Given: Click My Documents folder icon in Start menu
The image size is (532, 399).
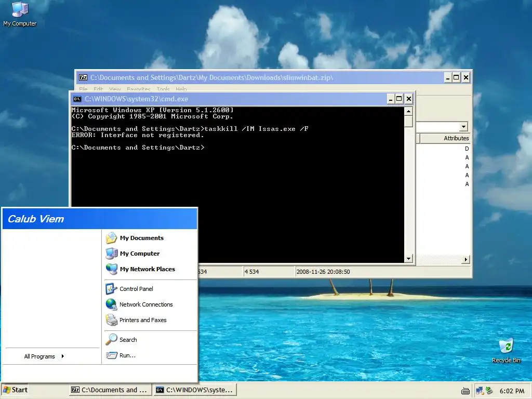Looking at the screenshot, I should 111,238.
